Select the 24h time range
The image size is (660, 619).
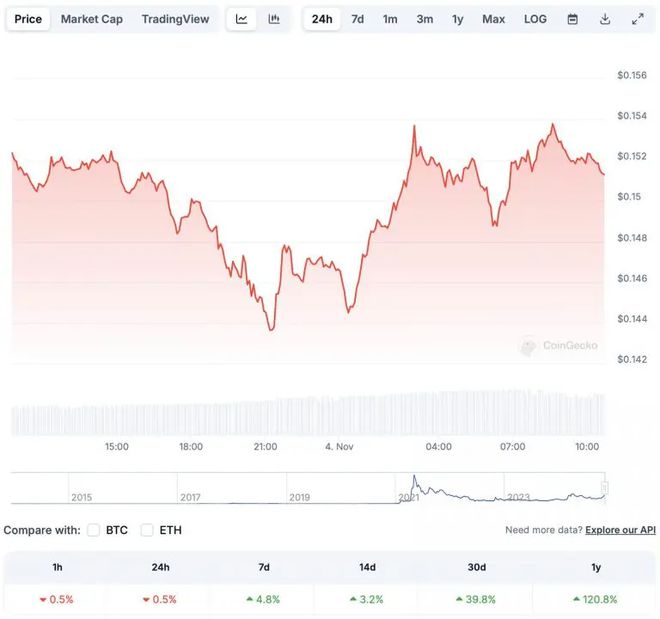point(322,19)
